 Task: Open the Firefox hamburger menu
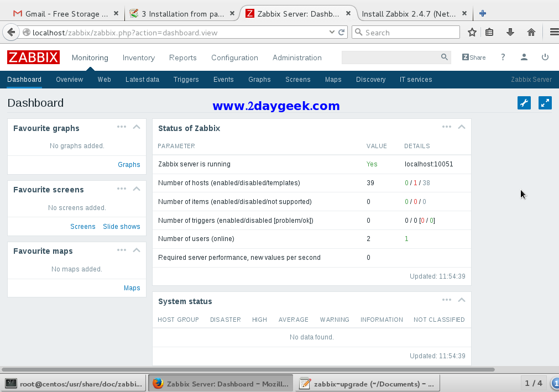[x=554, y=33]
